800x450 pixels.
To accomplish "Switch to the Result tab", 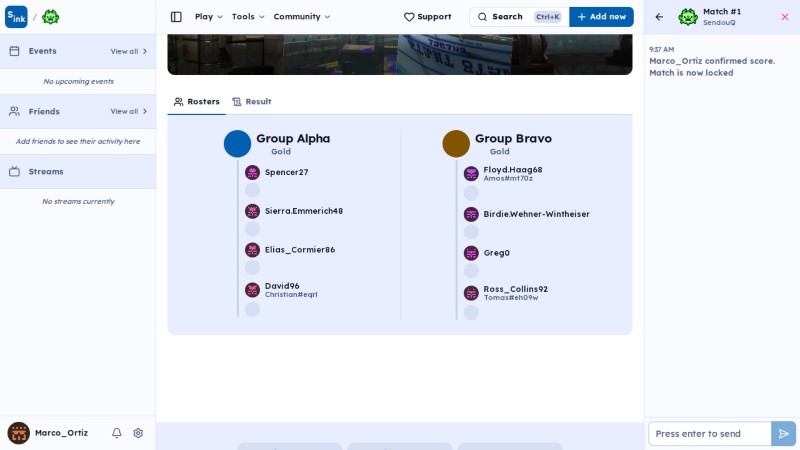I will click(252, 102).
